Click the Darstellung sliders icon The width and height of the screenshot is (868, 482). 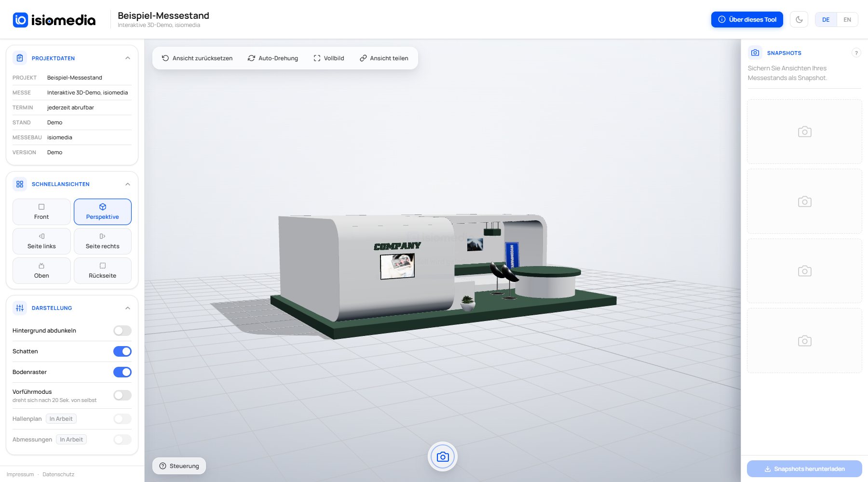(x=20, y=308)
